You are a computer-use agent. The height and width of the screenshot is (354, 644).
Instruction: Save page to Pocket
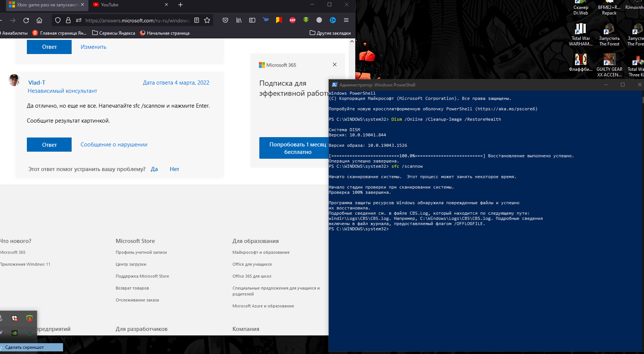(x=225, y=20)
